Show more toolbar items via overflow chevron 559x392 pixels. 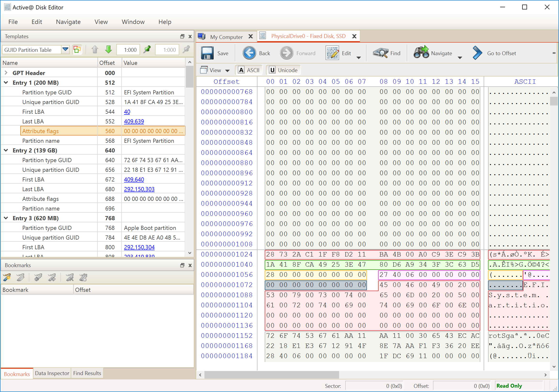[554, 53]
